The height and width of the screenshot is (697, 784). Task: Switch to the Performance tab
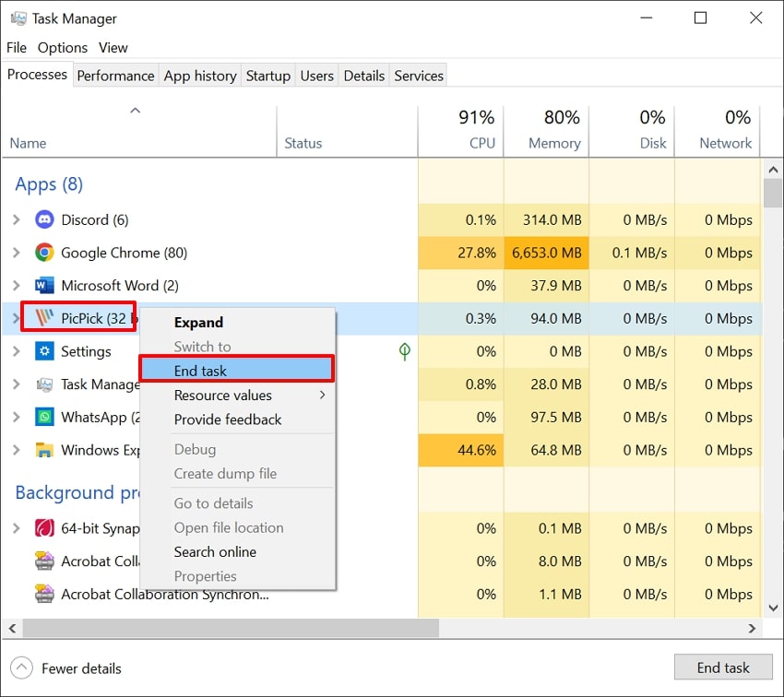115,76
